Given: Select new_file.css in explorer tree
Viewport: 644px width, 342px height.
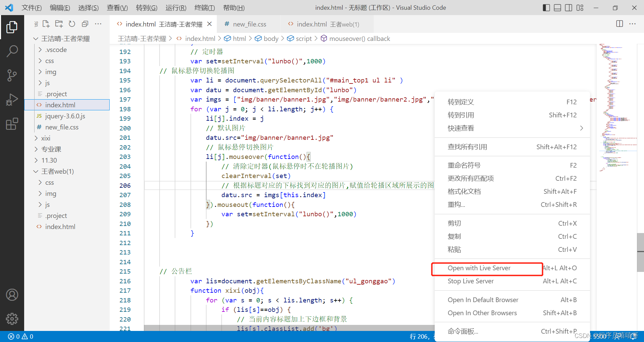Looking at the screenshot, I should [x=67, y=127].
